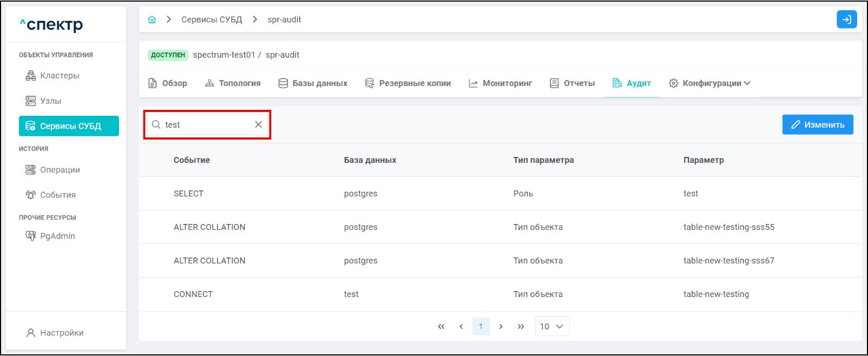Clear the search field with X icon
The height and width of the screenshot is (356, 868).
click(258, 124)
